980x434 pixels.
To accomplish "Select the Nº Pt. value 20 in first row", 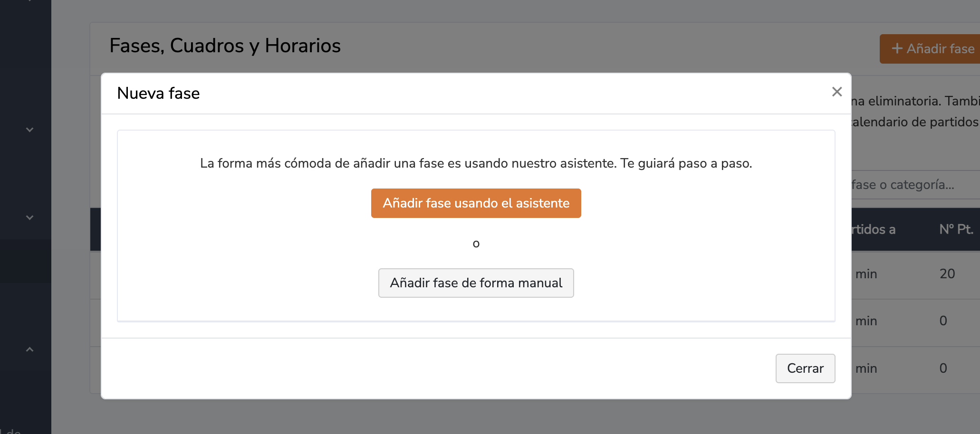I will (947, 274).
